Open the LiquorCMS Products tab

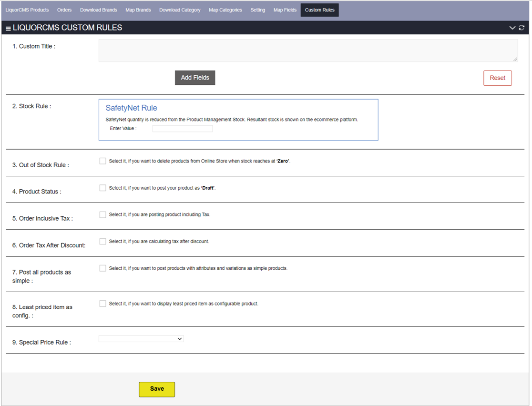pos(27,10)
